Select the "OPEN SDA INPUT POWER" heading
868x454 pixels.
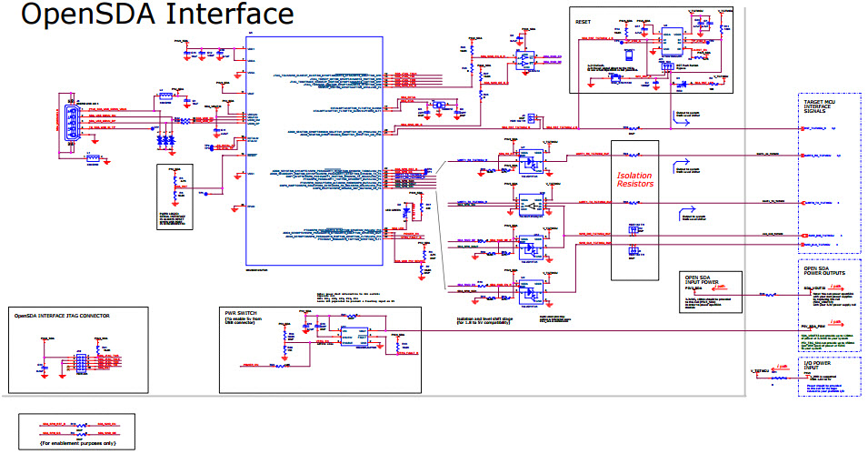pos(702,280)
